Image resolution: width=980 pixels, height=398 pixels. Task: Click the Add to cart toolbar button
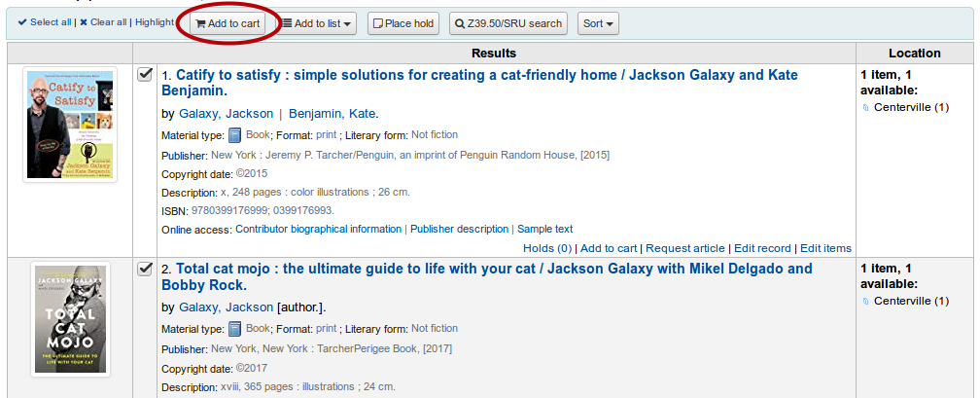pos(227,23)
